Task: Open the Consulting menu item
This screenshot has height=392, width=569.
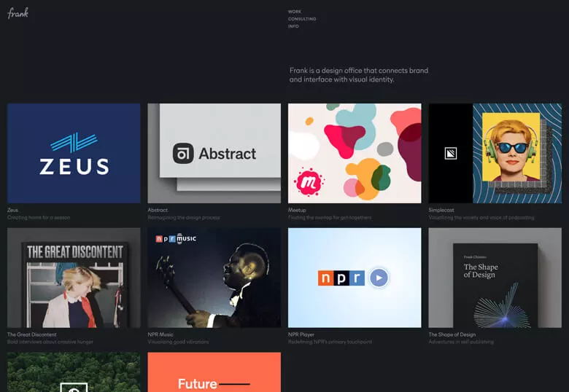Action: coord(302,19)
